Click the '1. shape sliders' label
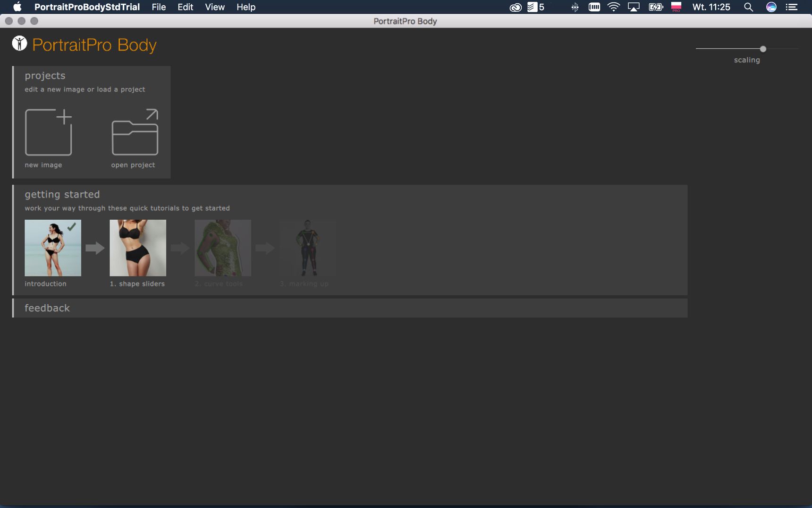 point(137,284)
